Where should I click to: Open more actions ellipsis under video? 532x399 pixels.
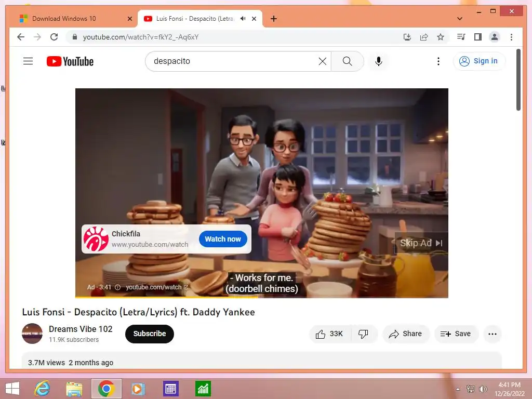tap(493, 334)
